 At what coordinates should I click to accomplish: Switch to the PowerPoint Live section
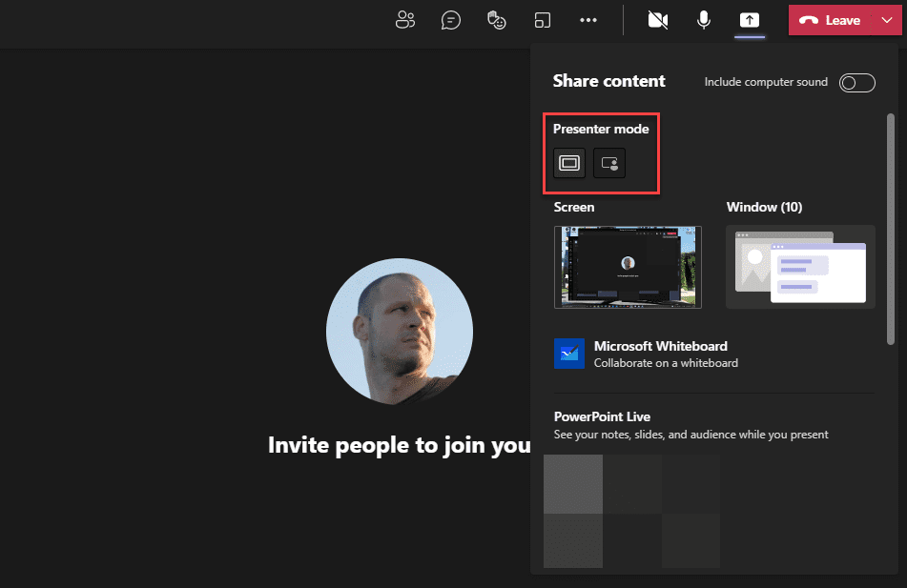600,416
